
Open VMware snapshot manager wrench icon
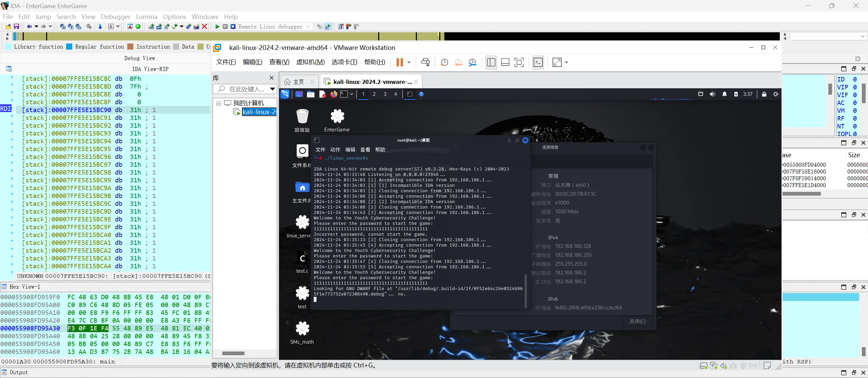(472, 62)
